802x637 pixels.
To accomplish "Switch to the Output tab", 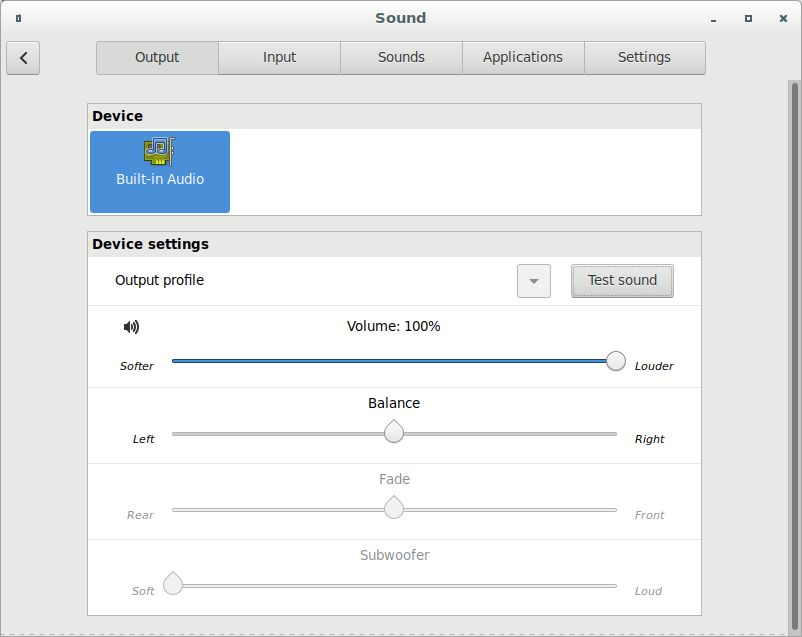I will coord(157,57).
